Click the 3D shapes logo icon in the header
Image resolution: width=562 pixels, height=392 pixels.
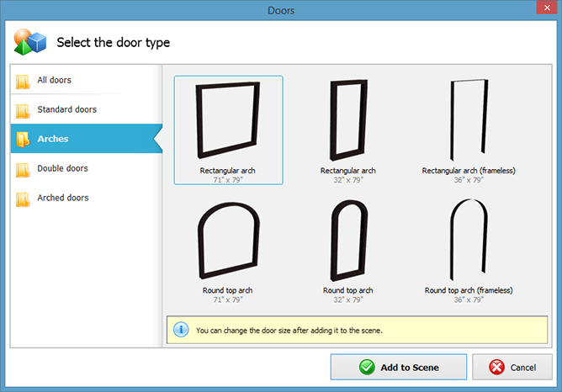click(29, 42)
